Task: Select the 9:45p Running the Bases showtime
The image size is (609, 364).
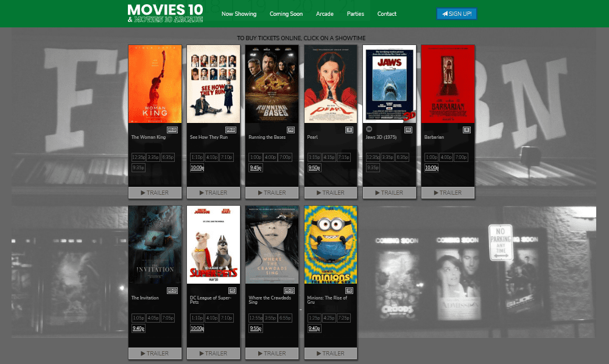Action: [x=256, y=167]
